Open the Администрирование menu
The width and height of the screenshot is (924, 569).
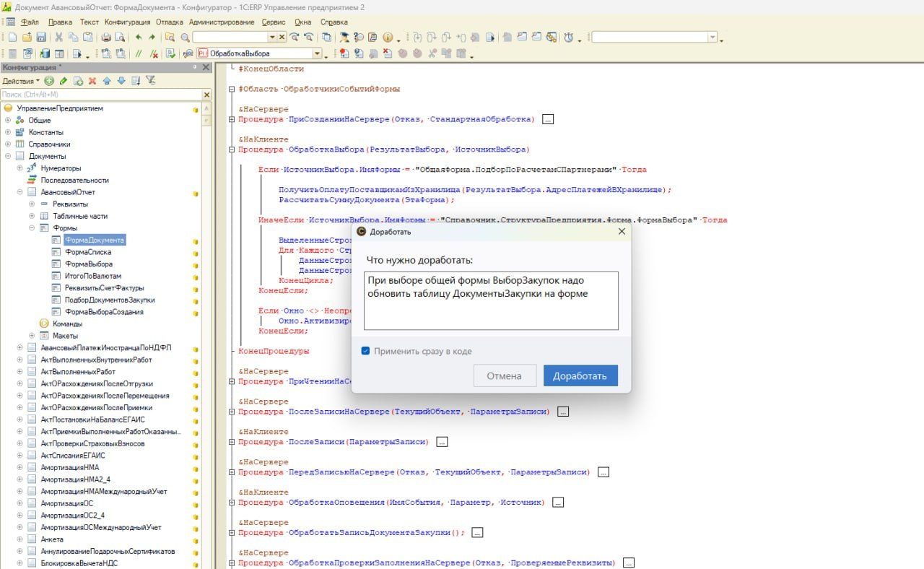tap(222, 22)
